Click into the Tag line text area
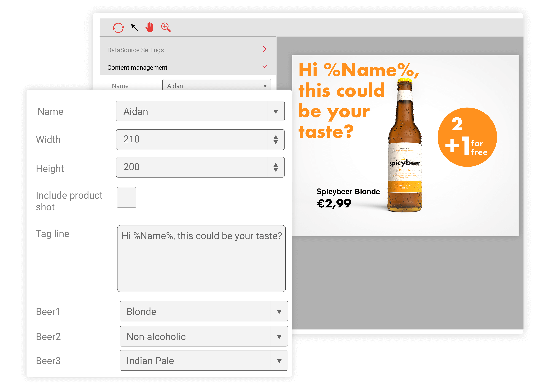This screenshot has height=392, width=554. [x=201, y=259]
